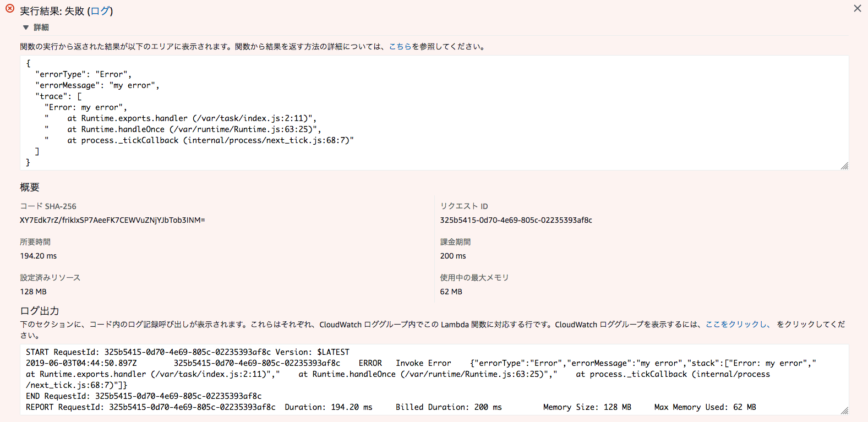Click the ログ出力 log output heading
This screenshot has width=868, height=422.
point(40,311)
